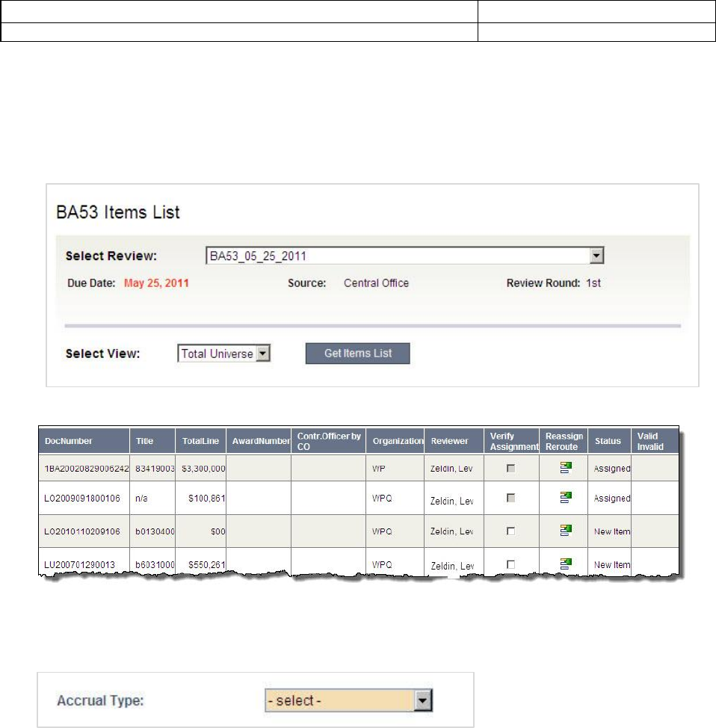Click New Item status for LO2010110209106
Viewport: 716px width, 728px height.
point(612,531)
